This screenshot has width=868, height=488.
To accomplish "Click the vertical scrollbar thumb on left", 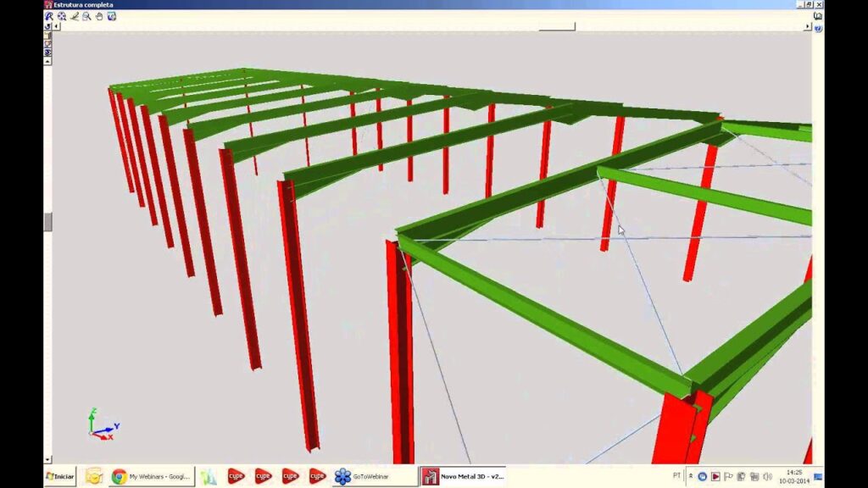I will tap(47, 221).
